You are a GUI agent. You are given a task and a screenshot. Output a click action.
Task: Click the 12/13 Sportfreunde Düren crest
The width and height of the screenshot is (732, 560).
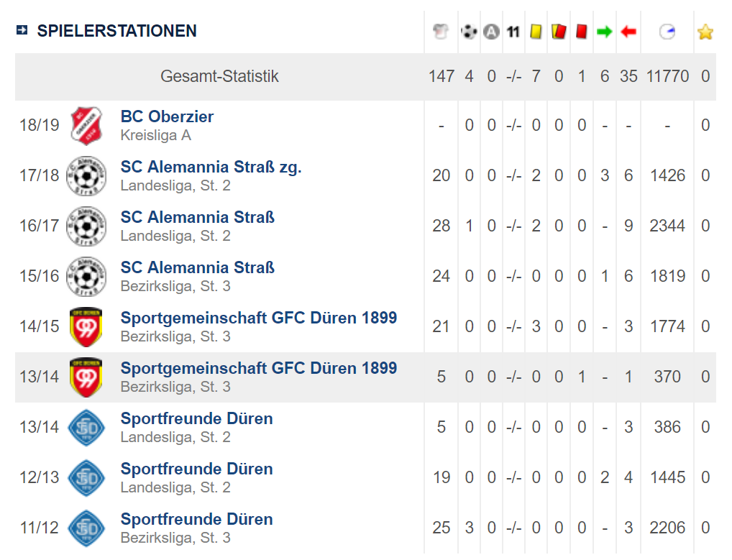[x=86, y=477]
